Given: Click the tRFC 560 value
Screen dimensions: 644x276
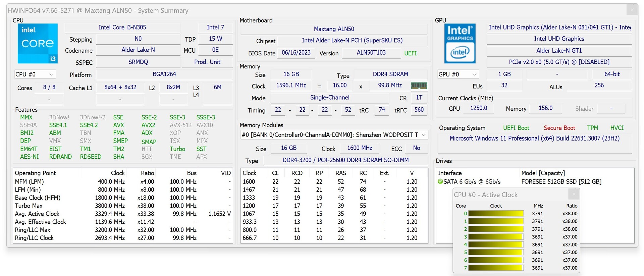Looking at the screenshot, I should [419, 110].
